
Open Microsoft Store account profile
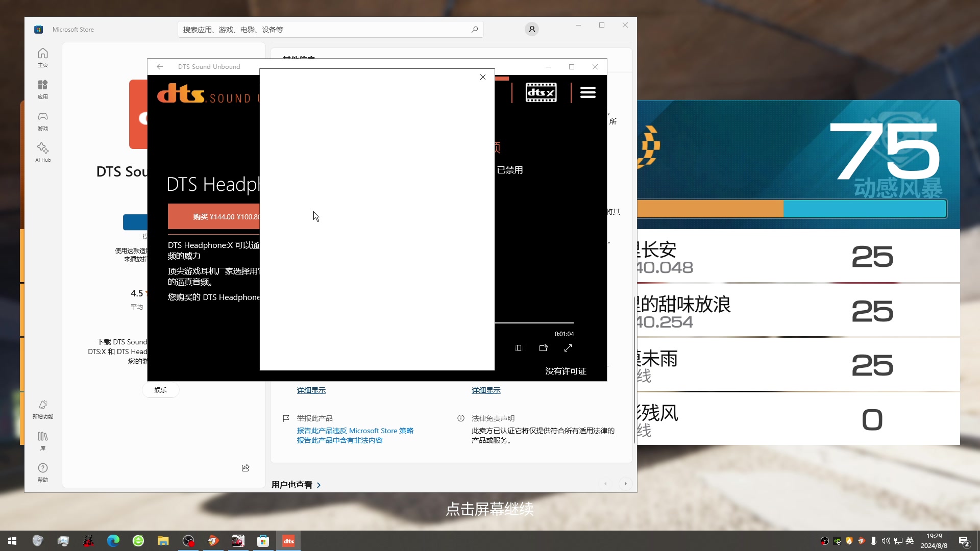coord(532,29)
